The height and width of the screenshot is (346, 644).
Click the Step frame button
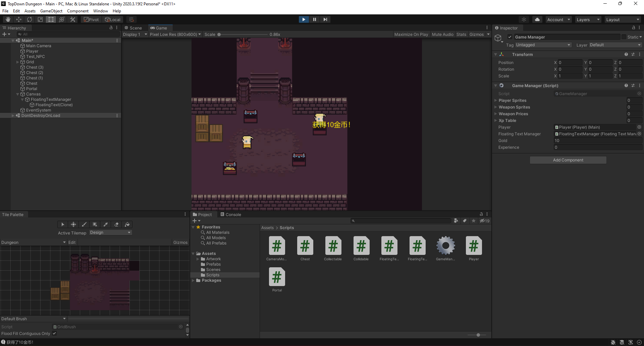(x=325, y=19)
